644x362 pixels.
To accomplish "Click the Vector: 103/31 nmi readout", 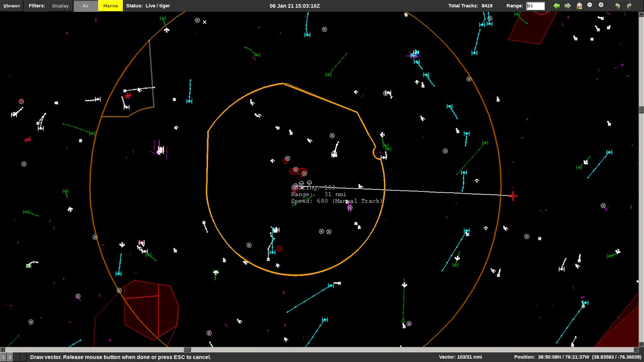I will click(460, 357).
